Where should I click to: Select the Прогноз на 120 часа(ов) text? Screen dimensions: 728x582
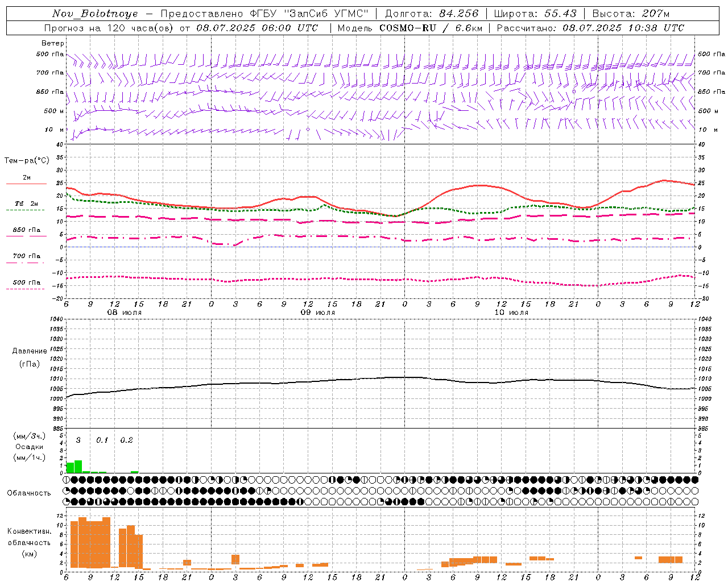[109, 28]
